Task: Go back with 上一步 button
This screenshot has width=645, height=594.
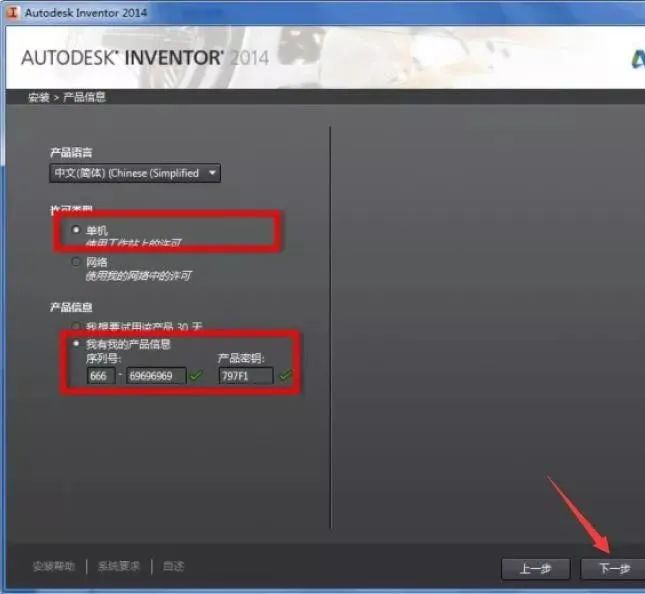Action: pos(536,569)
